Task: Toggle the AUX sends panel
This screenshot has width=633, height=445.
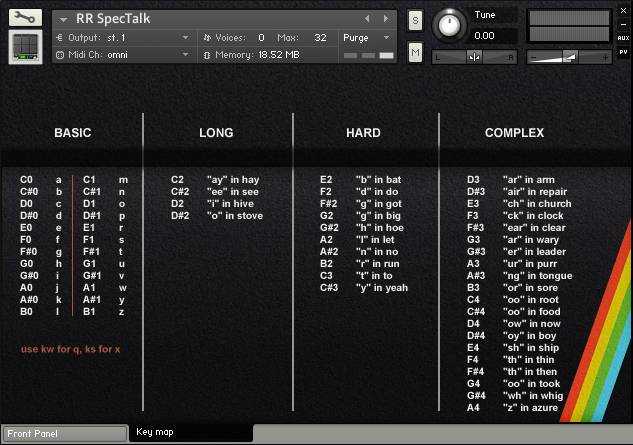Action: 623,38
